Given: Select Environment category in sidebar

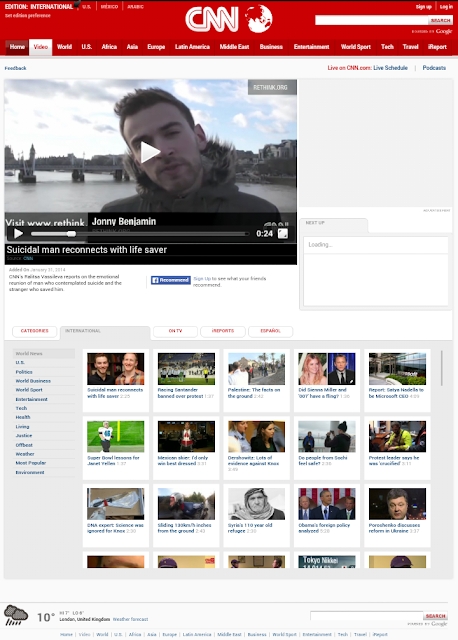Looking at the screenshot, I should (30, 472).
